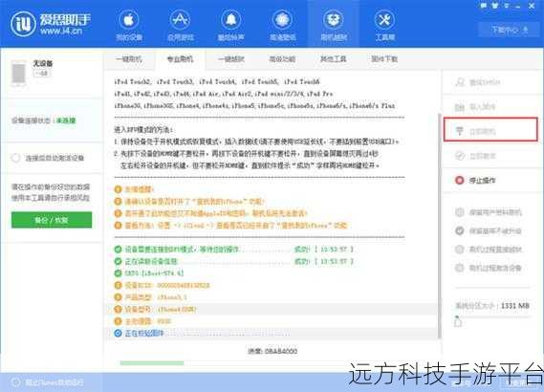This screenshot has height=392, width=544.
Task: Click the device thumbnail next to 无设备
Action: coord(19,73)
